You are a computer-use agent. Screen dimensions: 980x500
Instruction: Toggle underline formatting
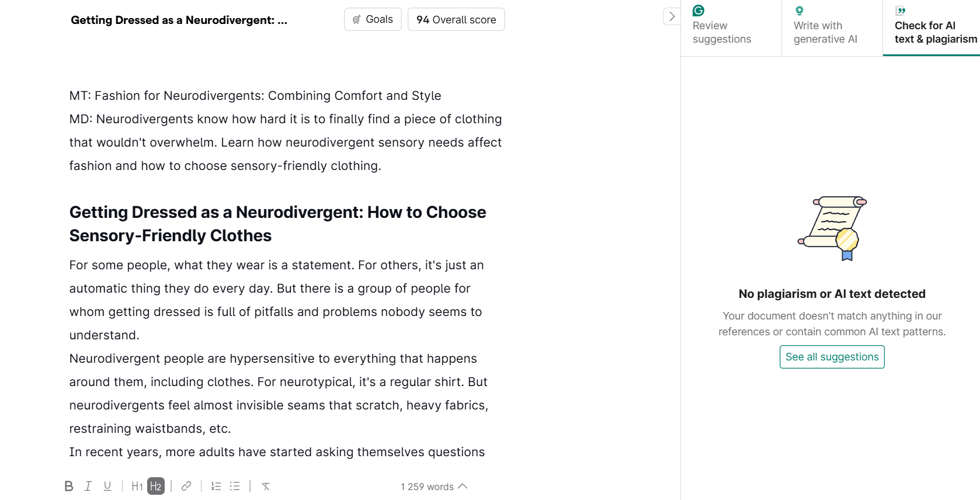pos(107,486)
